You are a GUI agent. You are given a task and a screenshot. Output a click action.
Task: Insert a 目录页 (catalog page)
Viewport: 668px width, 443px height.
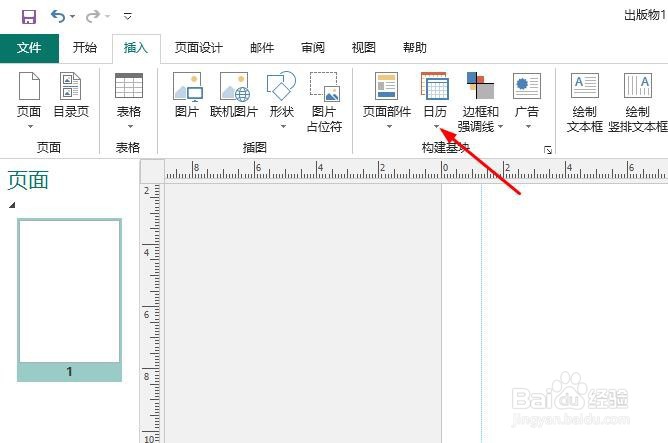71,95
